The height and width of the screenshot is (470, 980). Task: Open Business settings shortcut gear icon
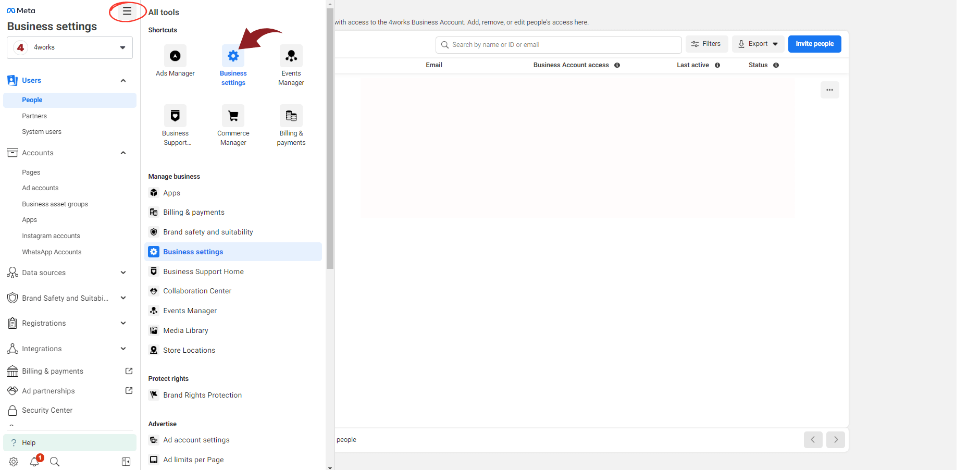coord(233,56)
